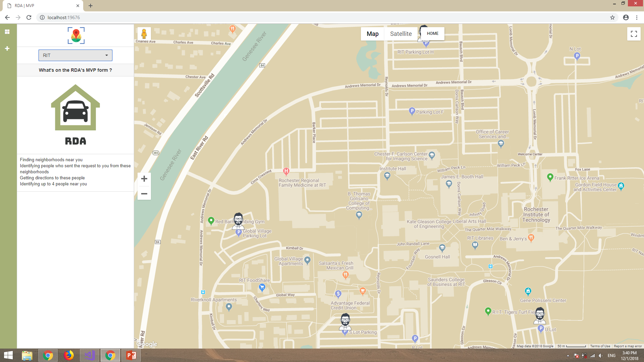Toggle fullscreen map view
Viewport: 644px width, 362px height.
click(x=634, y=34)
